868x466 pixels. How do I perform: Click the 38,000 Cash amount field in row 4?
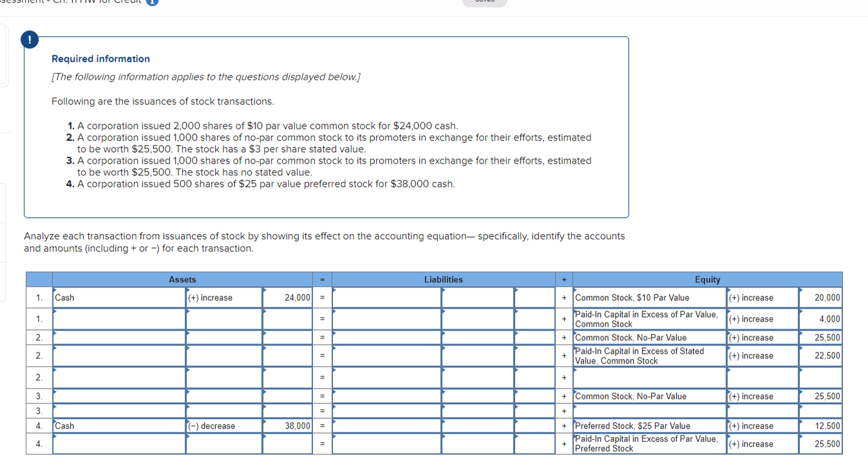pos(287,425)
